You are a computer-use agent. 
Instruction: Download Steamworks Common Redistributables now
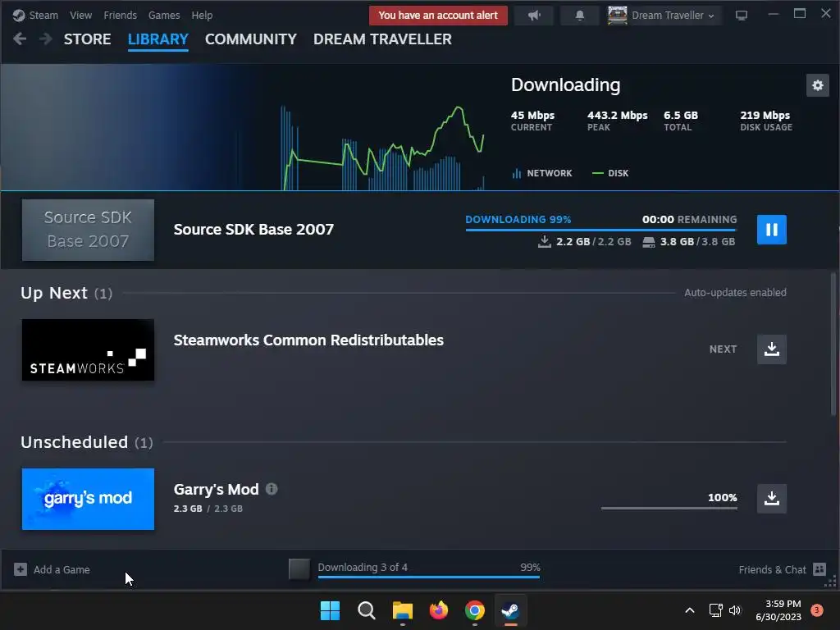pos(771,349)
